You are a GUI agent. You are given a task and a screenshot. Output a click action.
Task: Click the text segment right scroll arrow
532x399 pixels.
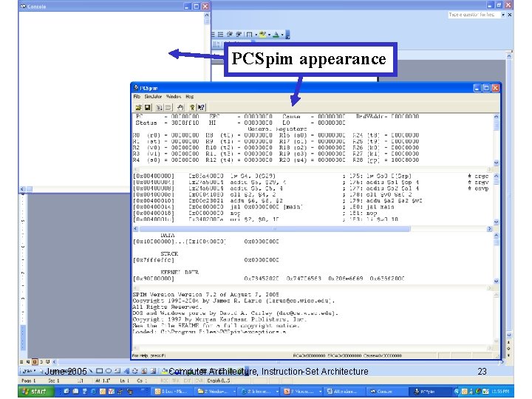tap(489, 229)
